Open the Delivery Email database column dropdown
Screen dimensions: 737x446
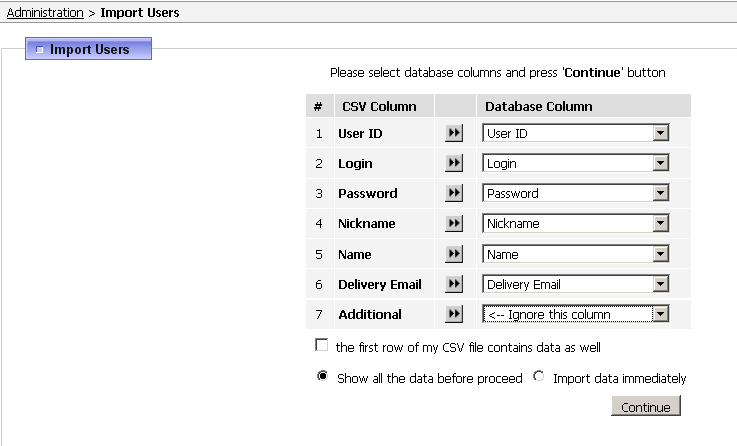coord(575,284)
